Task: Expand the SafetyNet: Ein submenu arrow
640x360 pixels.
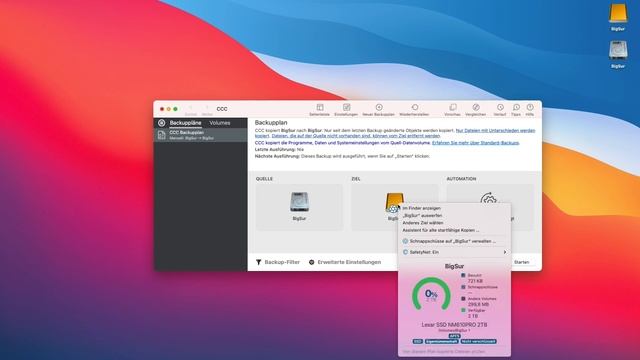Action: tap(505, 252)
